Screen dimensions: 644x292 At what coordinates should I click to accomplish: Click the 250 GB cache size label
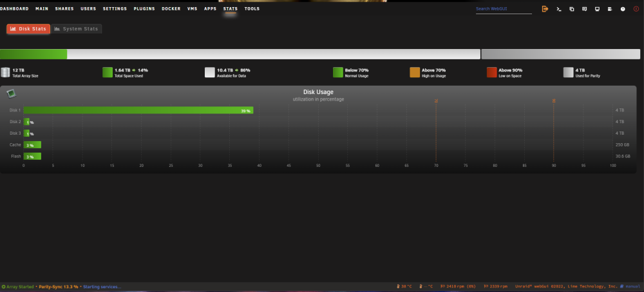click(622, 145)
